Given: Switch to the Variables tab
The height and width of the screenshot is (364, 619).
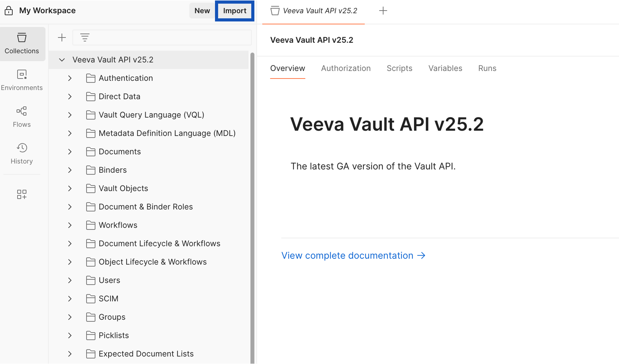Looking at the screenshot, I should click(x=445, y=68).
